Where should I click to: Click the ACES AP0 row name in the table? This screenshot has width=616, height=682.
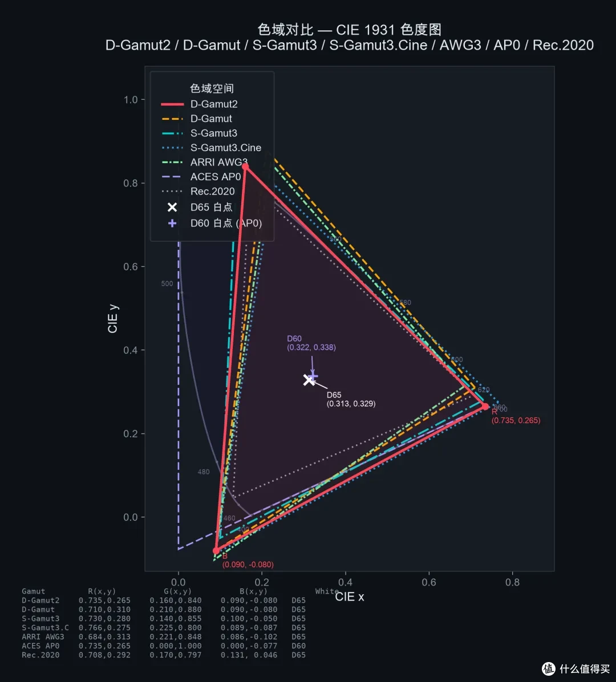(40, 646)
